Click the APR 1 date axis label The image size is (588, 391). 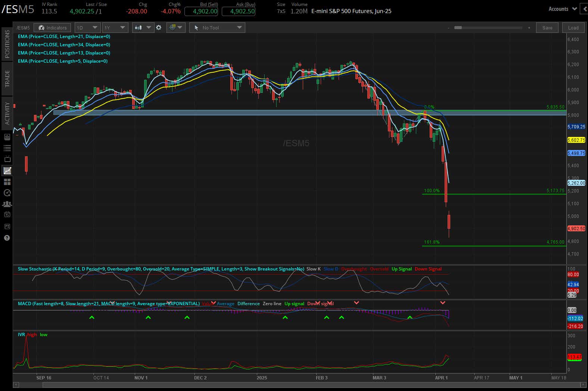(x=441, y=378)
